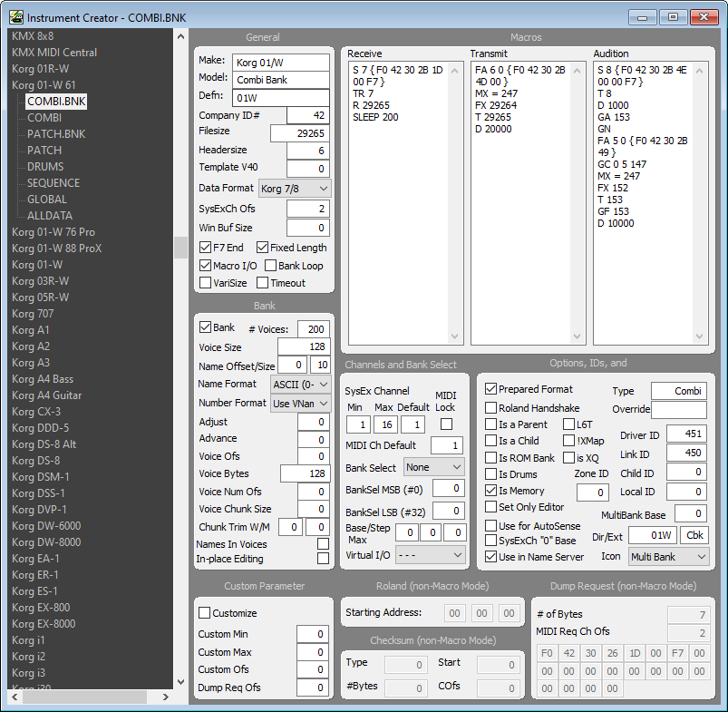Click the Make field Korg 01/W
This screenshot has width=728, height=712.
tap(281, 63)
